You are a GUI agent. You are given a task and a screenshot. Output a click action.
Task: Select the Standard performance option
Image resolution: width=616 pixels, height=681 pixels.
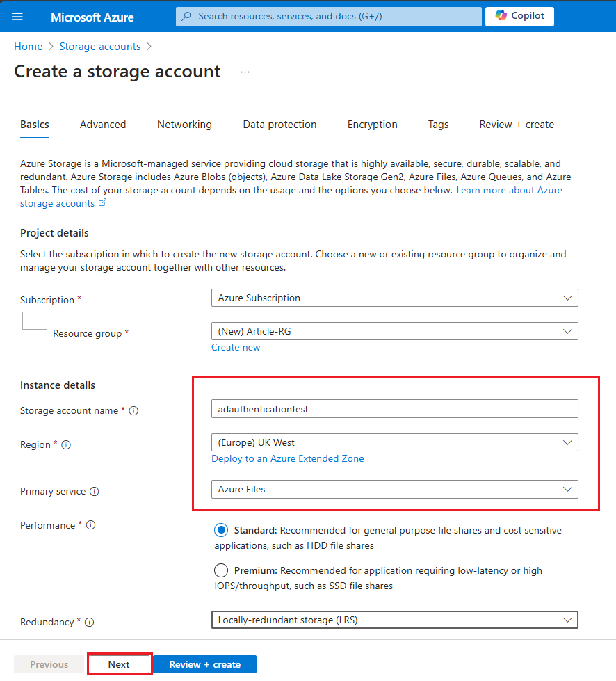click(x=220, y=529)
